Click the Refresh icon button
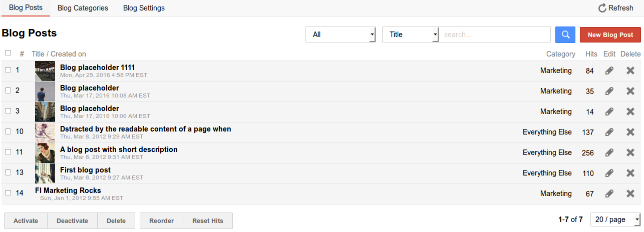644x232 pixels. point(616,8)
